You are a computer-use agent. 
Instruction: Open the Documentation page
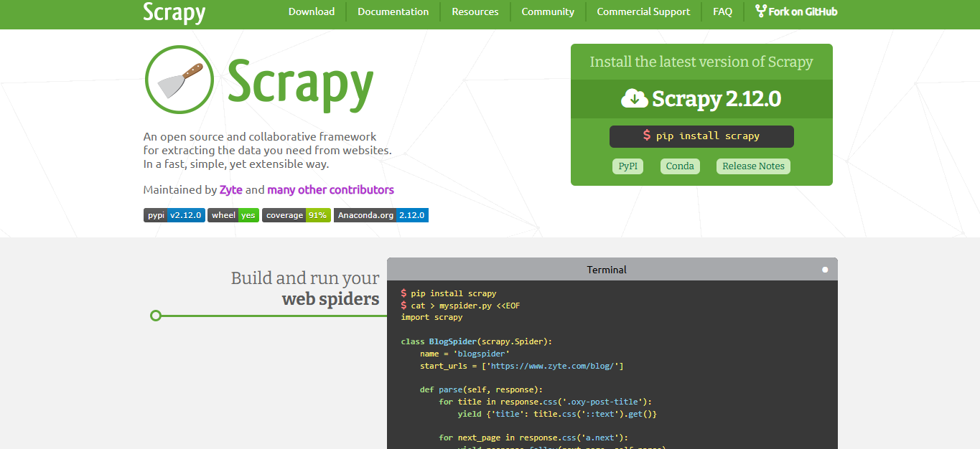[x=393, y=11]
